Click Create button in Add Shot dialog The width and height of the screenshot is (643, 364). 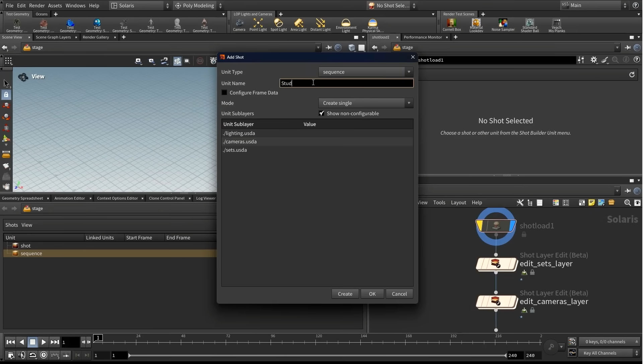tap(345, 294)
